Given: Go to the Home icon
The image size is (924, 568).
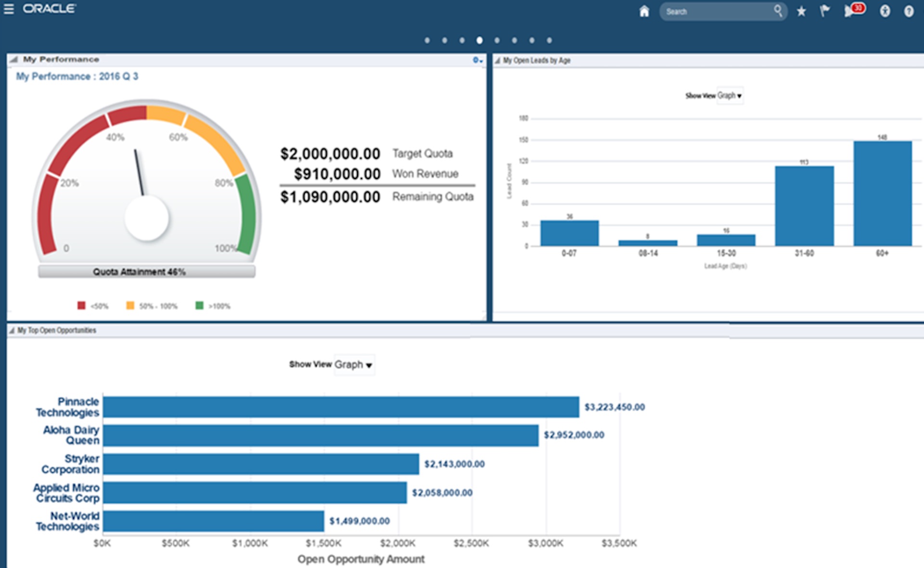Looking at the screenshot, I should (x=644, y=11).
